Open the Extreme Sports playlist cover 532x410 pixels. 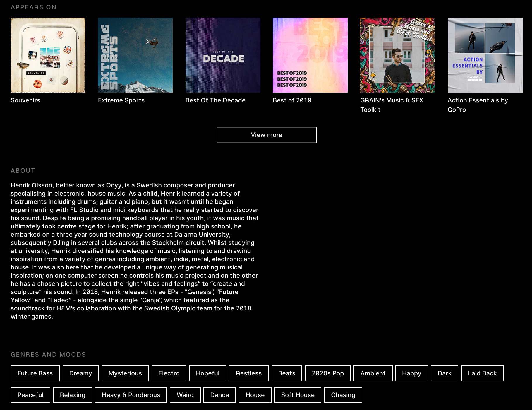(135, 55)
